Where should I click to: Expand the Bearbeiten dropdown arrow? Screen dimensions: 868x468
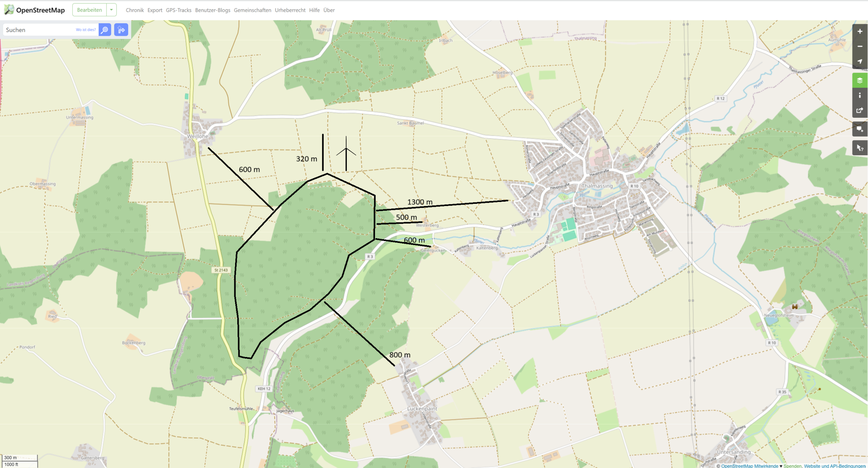pyautogui.click(x=111, y=10)
